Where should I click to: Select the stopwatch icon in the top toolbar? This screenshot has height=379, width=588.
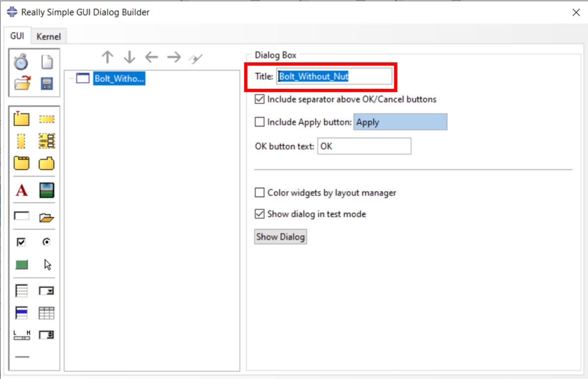point(22,61)
